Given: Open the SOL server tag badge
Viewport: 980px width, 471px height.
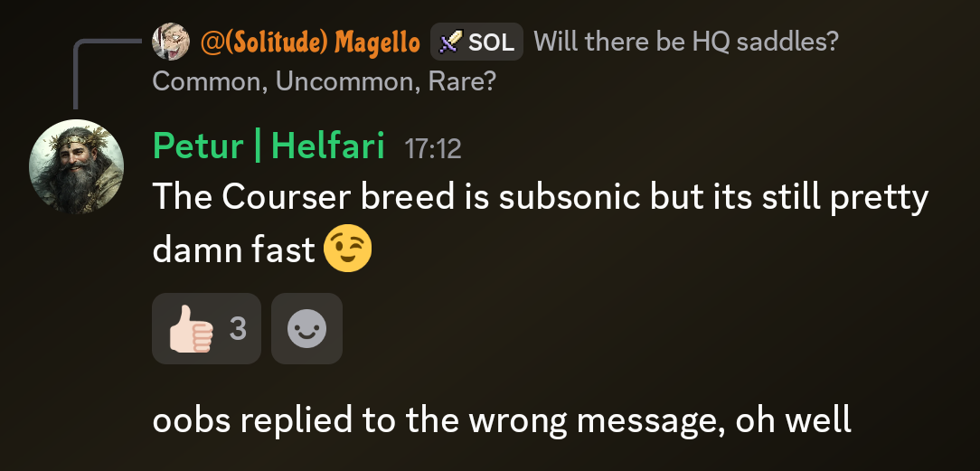Looking at the screenshot, I should 476,42.
